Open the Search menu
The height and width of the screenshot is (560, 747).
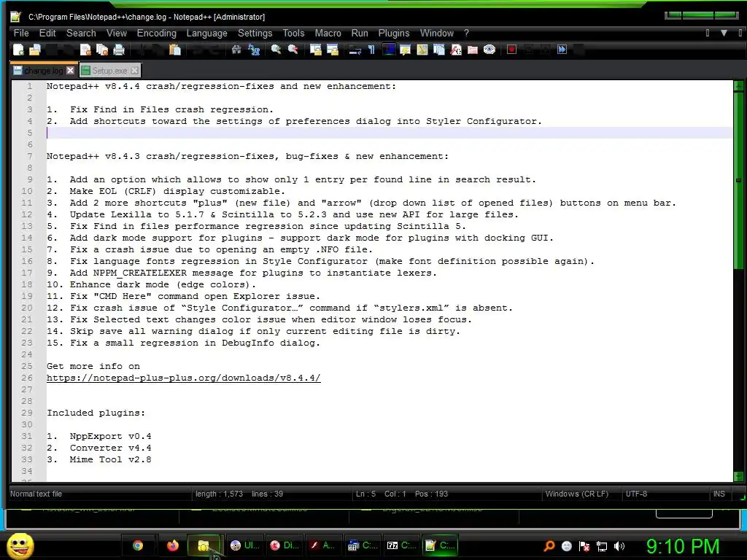[81, 33]
